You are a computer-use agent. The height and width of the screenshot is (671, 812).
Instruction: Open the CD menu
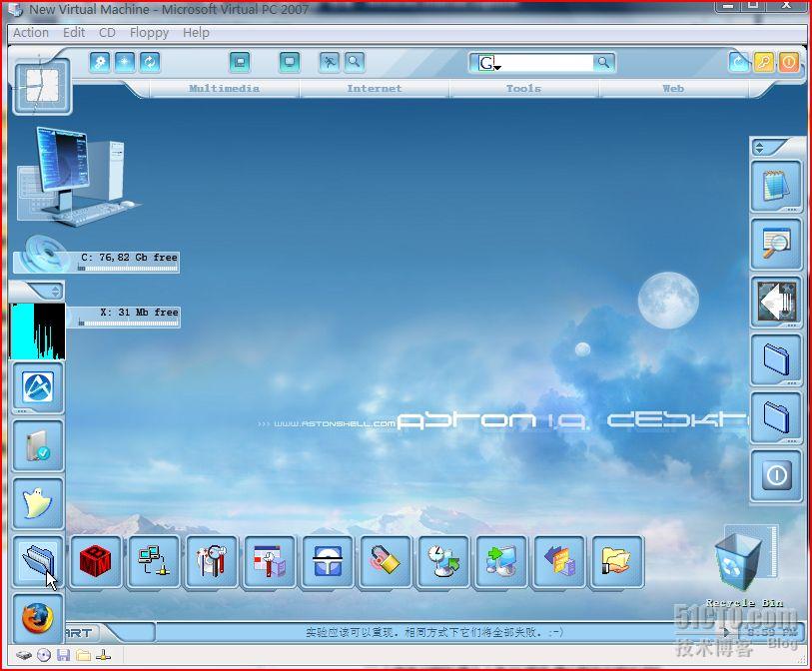[107, 33]
